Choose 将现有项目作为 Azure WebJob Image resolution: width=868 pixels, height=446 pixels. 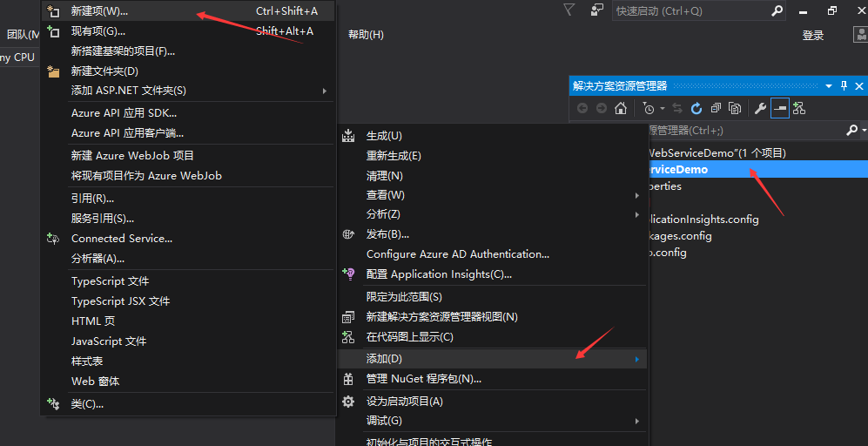coord(188,176)
